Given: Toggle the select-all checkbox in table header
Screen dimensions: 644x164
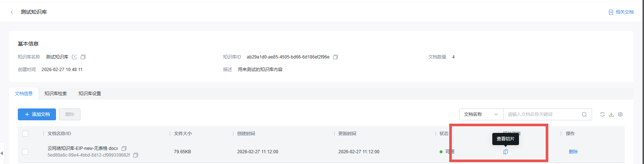Looking at the screenshot, I should pyautogui.click(x=25, y=134).
